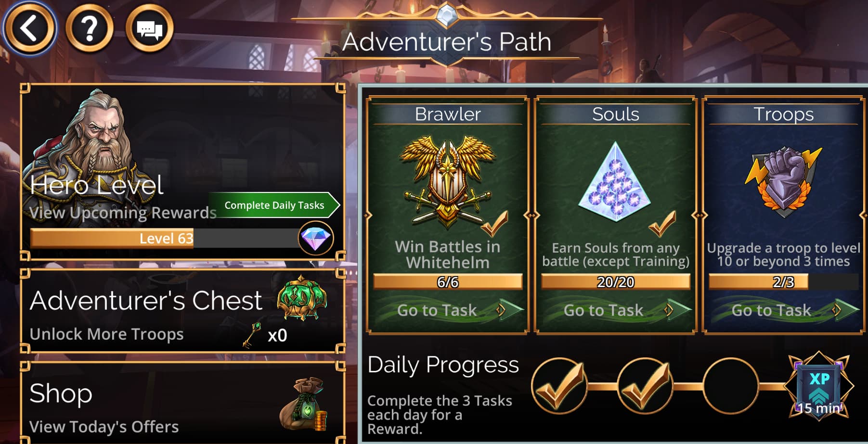Tap the XP 15 min reward icon
The width and height of the screenshot is (868, 444).
[819, 386]
